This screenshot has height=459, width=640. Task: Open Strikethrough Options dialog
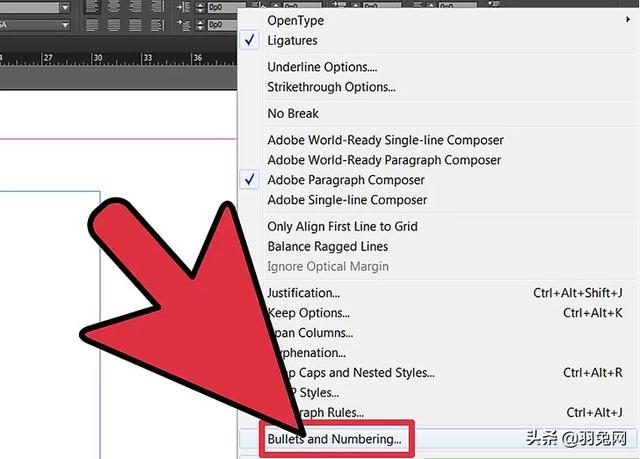tap(331, 87)
